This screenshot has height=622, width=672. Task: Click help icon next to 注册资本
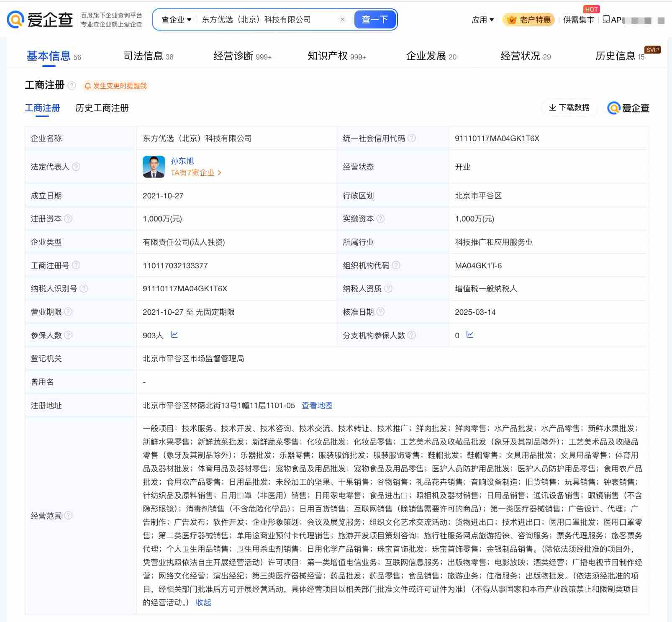point(68,218)
